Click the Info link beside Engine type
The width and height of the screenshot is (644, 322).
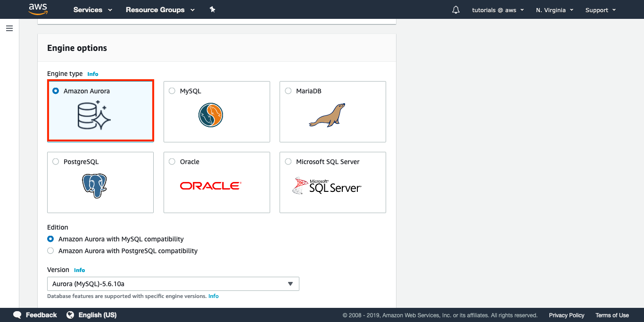coord(93,74)
